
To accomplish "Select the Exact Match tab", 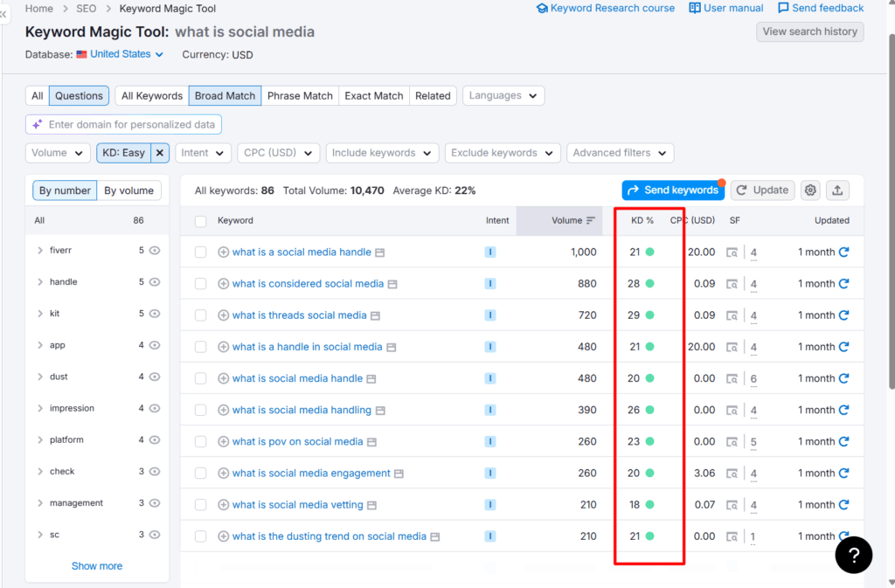I will (374, 96).
